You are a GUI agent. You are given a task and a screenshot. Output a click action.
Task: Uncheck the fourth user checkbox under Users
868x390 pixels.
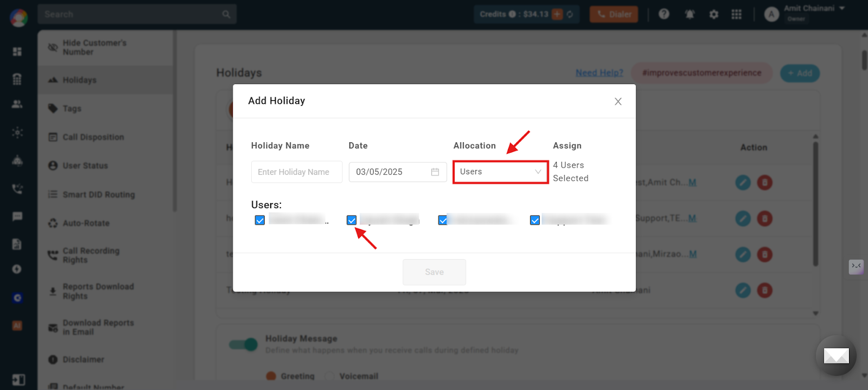pos(535,220)
